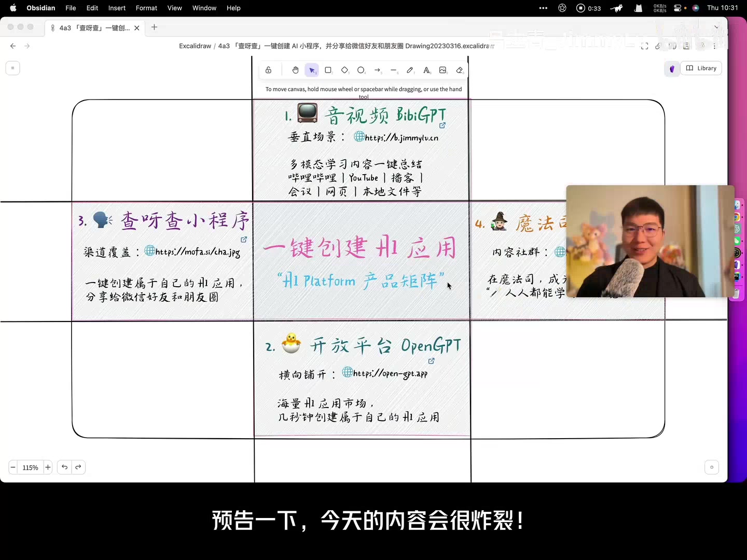Viewport: 747px width, 560px height.
Task: Open the tab list dropdown chevron
Action: click(716, 27)
